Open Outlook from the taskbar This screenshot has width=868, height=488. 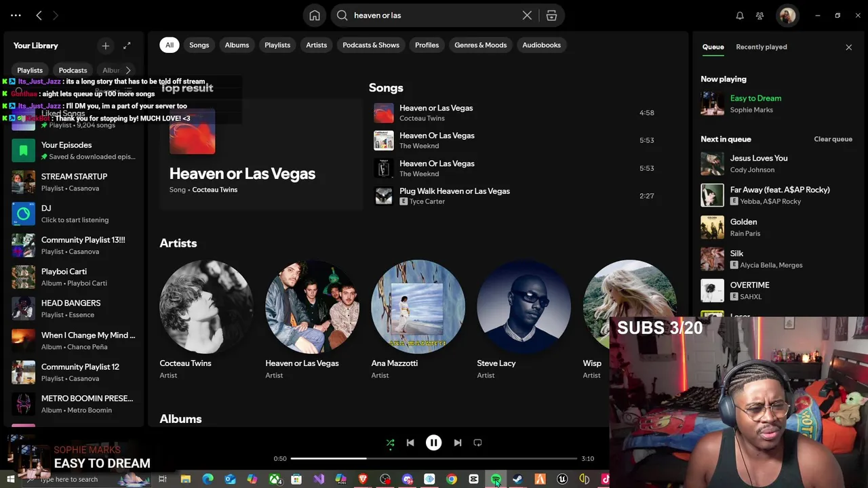(x=230, y=479)
